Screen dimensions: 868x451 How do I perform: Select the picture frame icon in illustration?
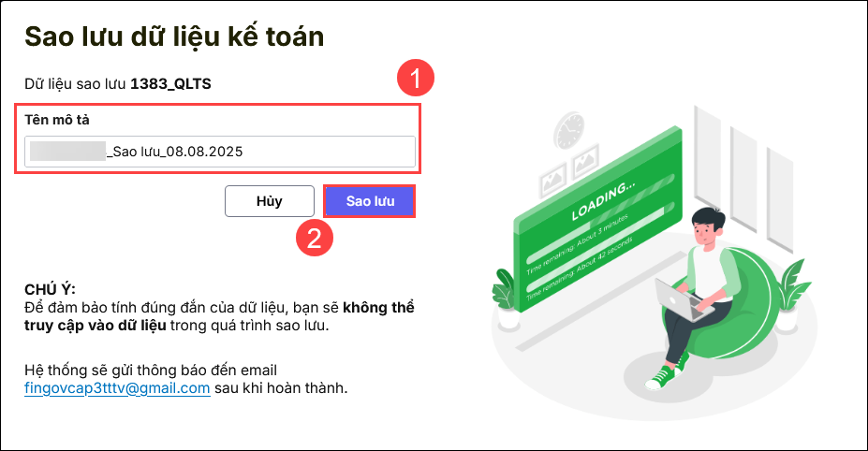click(585, 160)
